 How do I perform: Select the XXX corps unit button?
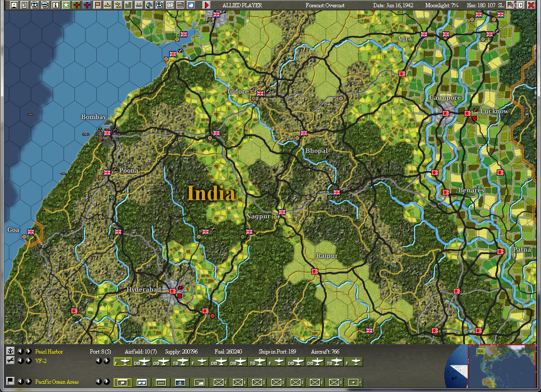tap(161, 382)
